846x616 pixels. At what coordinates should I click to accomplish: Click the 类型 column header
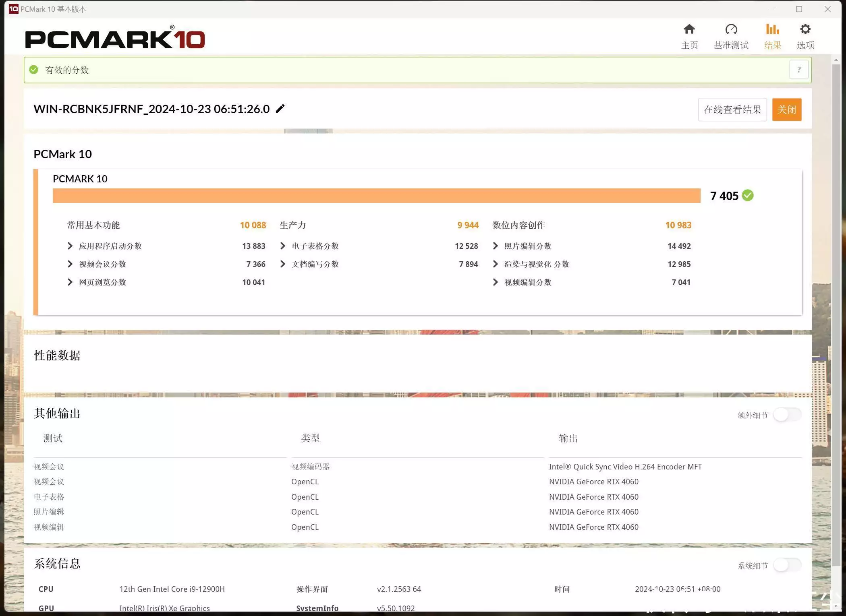tap(310, 438)
